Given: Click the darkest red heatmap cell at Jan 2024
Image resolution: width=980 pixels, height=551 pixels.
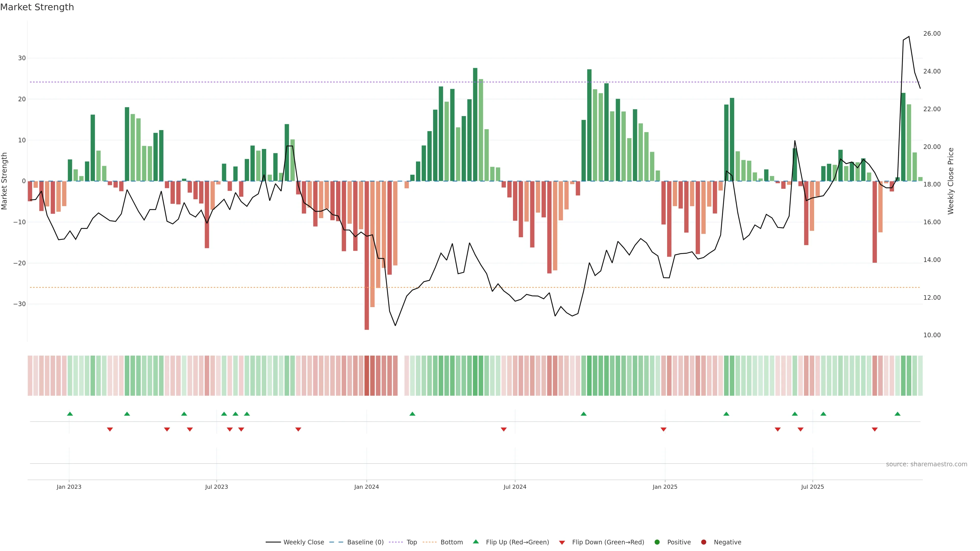Looking at the screenshot, I should click(x=367, y=375).
